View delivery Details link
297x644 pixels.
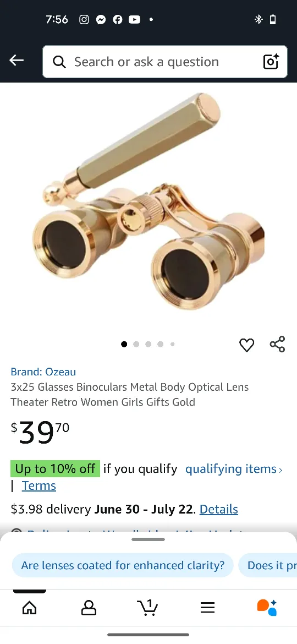pos(219,509)
